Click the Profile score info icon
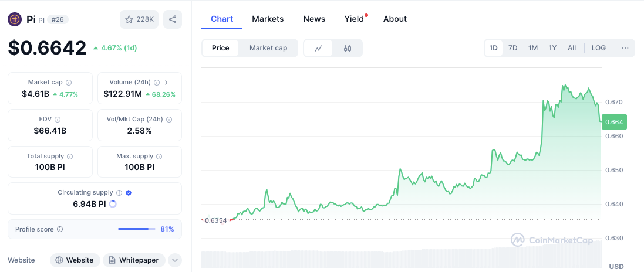The image size is (644, 272). tap(60, 229)
